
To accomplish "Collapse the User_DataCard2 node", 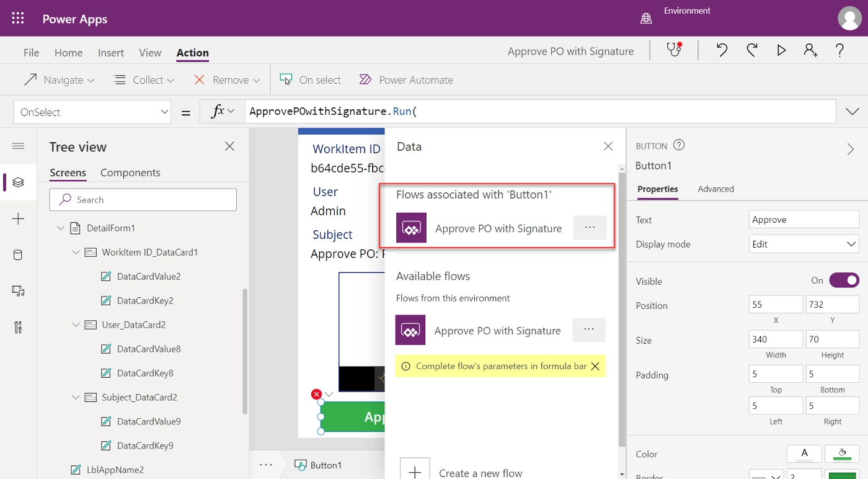I will pos(76,325).
